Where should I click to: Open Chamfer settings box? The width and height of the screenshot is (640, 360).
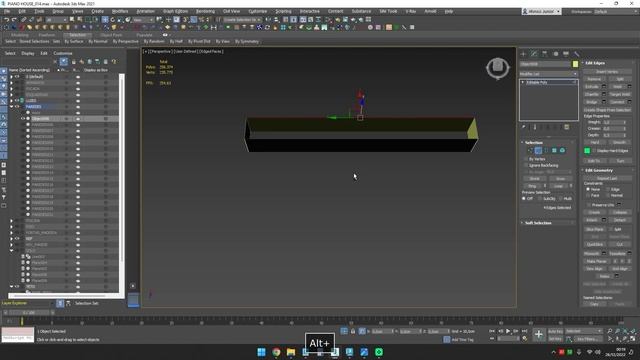coord(604,94)
